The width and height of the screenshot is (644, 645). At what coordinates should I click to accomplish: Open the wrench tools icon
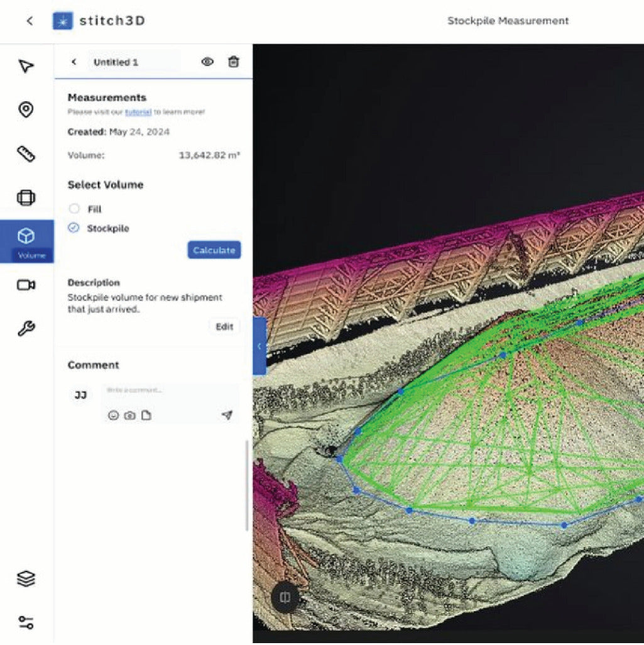(26, 328)
